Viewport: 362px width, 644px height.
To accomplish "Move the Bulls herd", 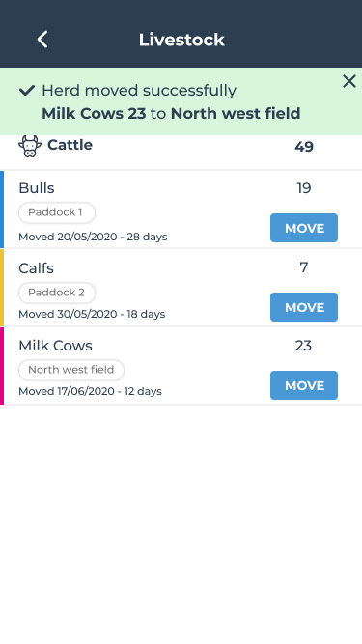I will (304, 228).
